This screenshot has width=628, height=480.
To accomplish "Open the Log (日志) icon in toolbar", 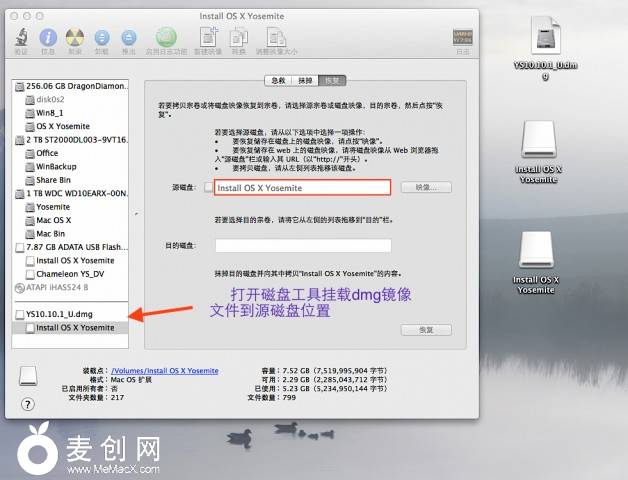I will point(461,38).
